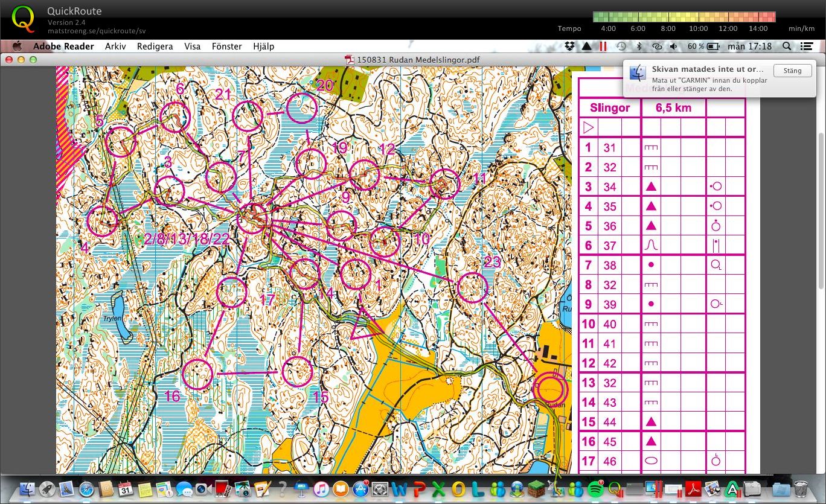
Task: Open Spotlight search magnifier
Action: tap(787, 46)
